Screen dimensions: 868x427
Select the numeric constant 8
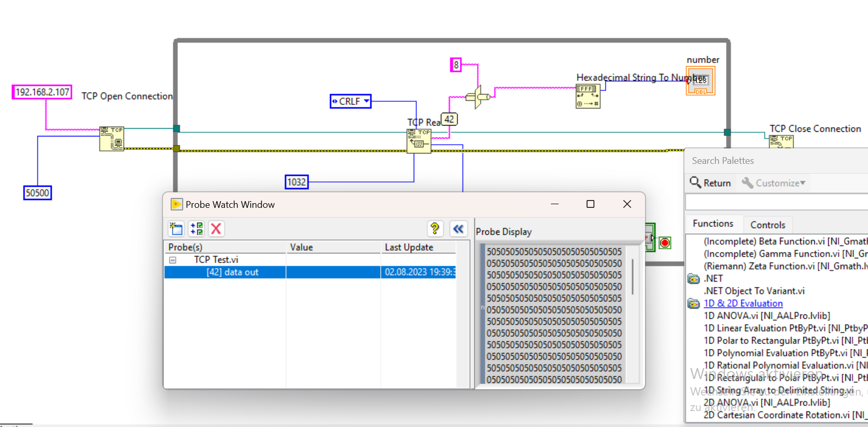point(456,65)
